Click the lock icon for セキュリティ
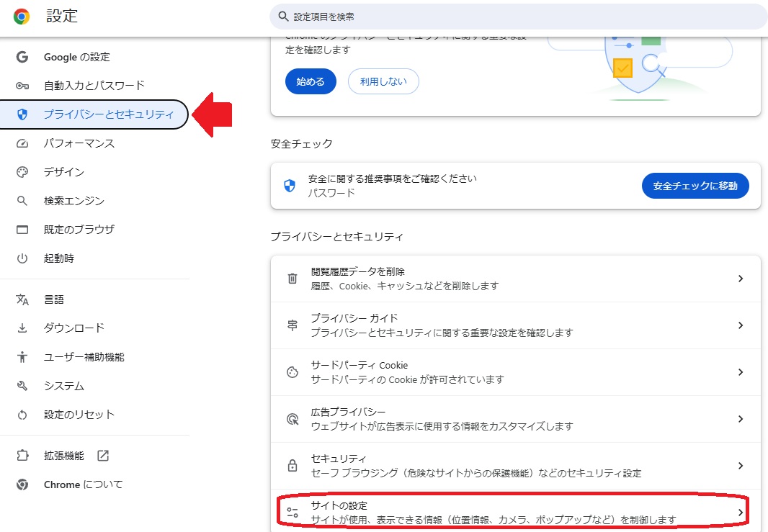768x532 pixels. [293, 466]
